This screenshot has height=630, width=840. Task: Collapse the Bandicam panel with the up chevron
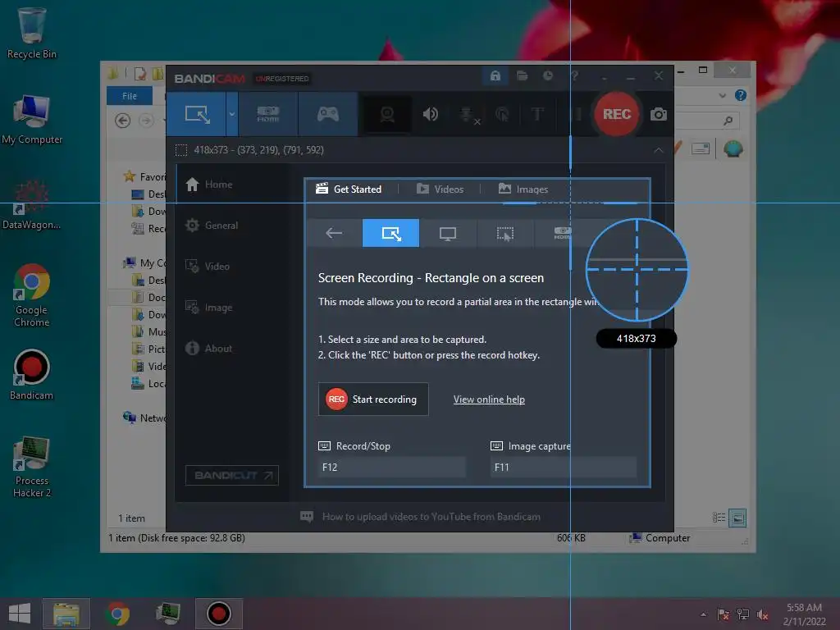click(x=659, y=150)
